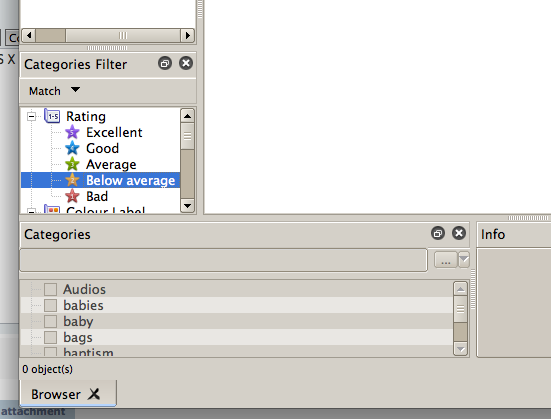Screen dimensions: 551x419
Task: Check the babies category checkbox
Action: pyautogui.click(x=50, y=305)
